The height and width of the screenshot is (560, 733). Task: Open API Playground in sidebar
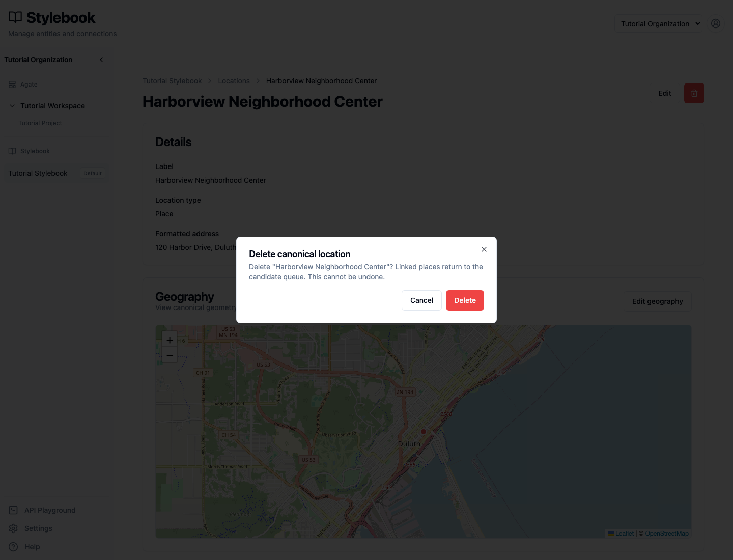pos(50,510)
